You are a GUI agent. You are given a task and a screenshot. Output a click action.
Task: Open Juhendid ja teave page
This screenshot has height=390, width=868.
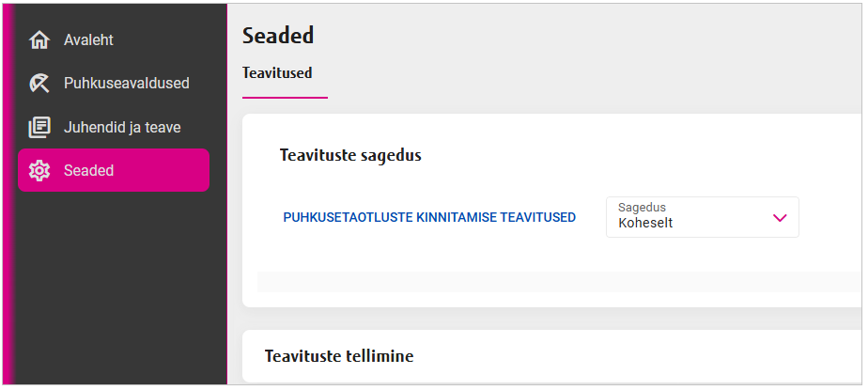(x=122, y=127)
